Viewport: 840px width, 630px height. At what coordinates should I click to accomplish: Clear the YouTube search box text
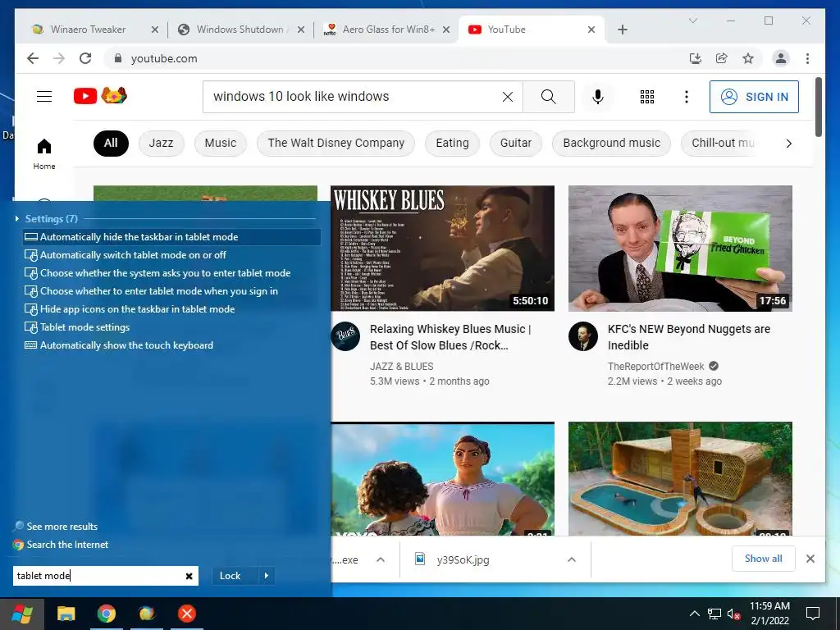click(507, 97)
